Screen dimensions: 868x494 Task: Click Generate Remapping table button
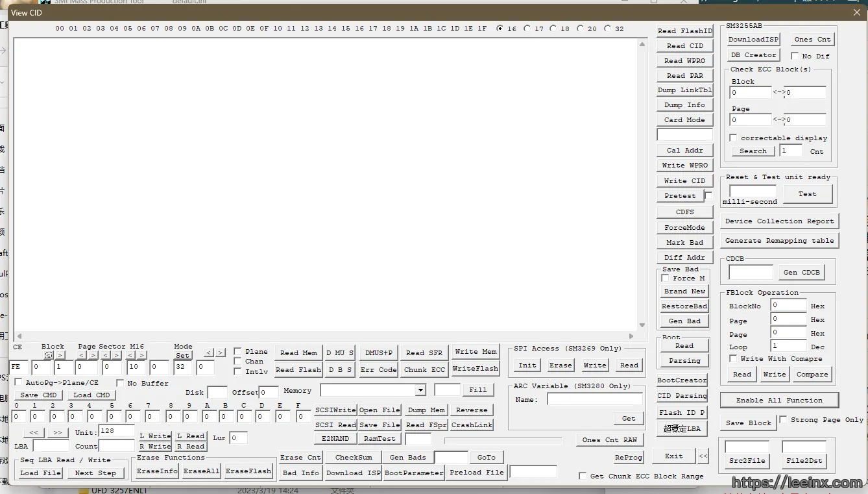click(x=779, y=240)
